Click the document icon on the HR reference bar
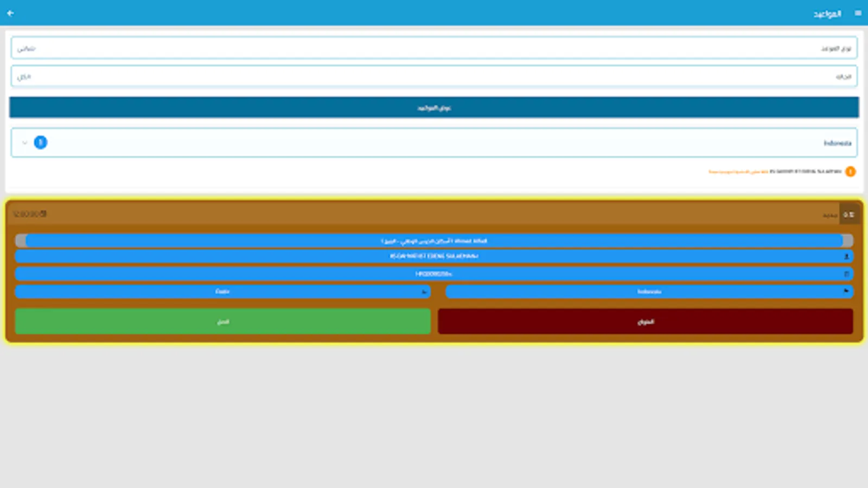 coord(846,274)
